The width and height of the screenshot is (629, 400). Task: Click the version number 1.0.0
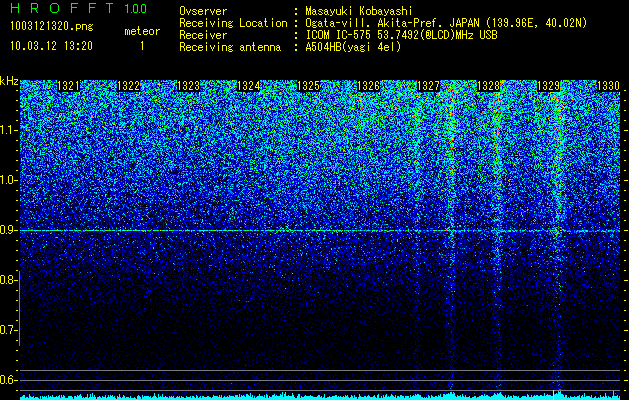[x=136, y=9]
